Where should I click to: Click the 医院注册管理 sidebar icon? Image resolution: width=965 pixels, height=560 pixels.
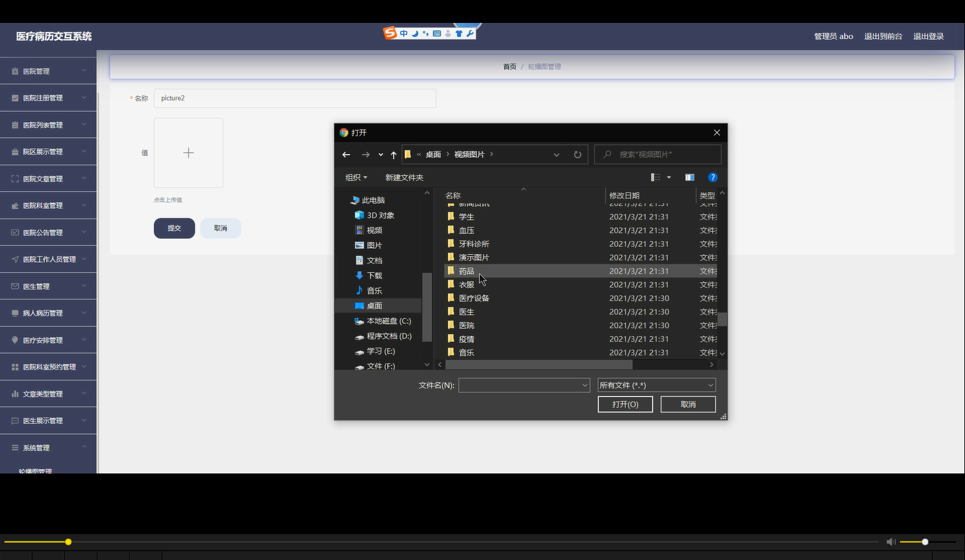click(x=15, y=98)
